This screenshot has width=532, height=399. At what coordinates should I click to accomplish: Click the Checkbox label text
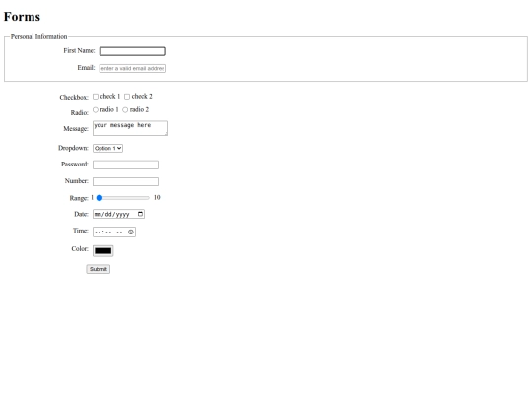74,97
